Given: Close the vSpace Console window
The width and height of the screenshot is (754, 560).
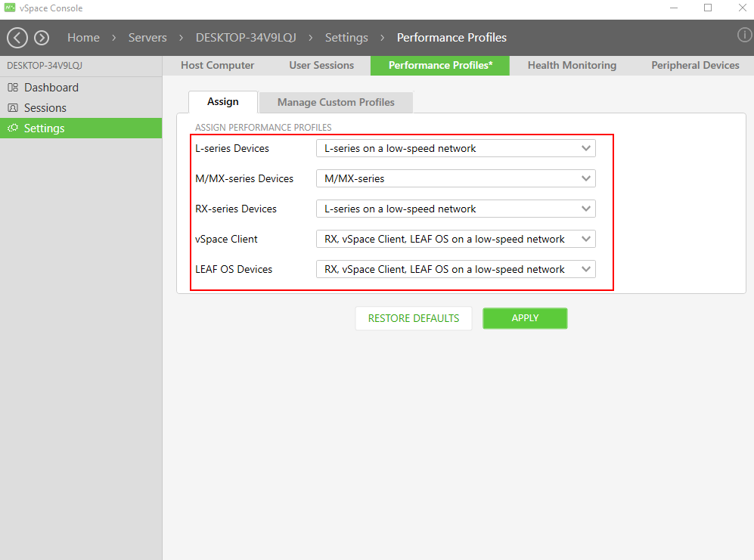Looking at the screenshot, I should (742, 8).
